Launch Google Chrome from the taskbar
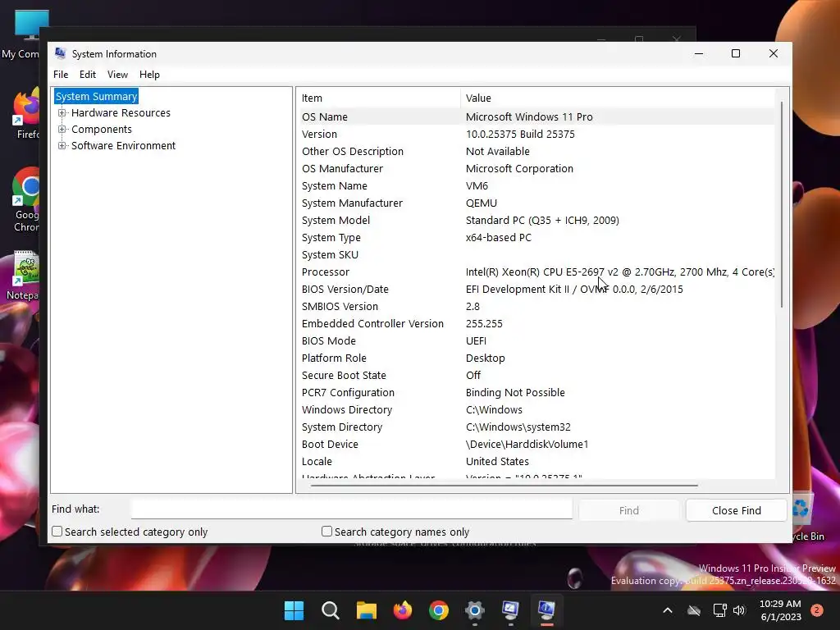The height and width of the screenshot is (630, 840). [439, 610]
